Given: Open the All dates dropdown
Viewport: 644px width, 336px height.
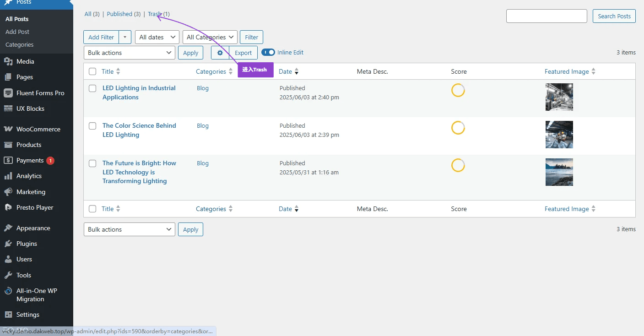Looking at the screenshot, I should click(x=157, y=37).
